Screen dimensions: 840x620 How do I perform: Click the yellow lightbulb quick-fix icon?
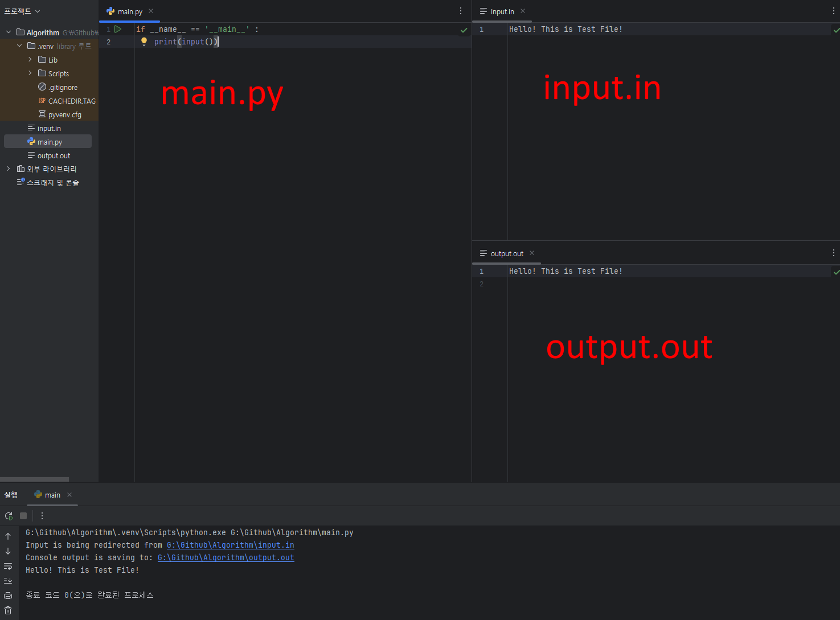pos(144,42)
